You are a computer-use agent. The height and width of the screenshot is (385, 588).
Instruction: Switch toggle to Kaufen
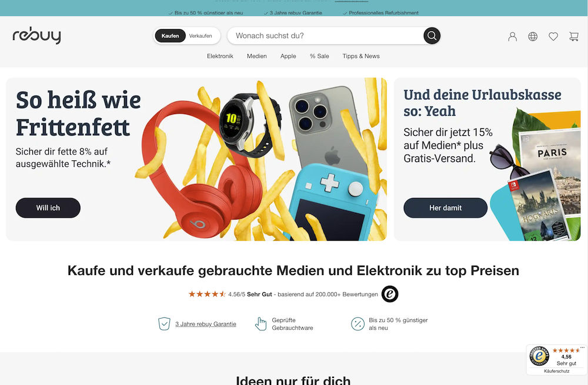171,36
